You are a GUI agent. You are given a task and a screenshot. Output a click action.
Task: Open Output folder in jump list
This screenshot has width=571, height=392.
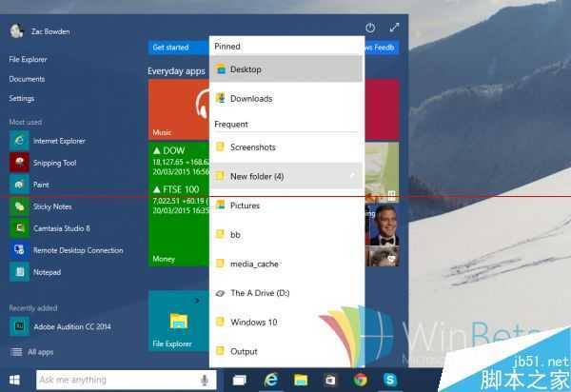click(x=287, y=351)
